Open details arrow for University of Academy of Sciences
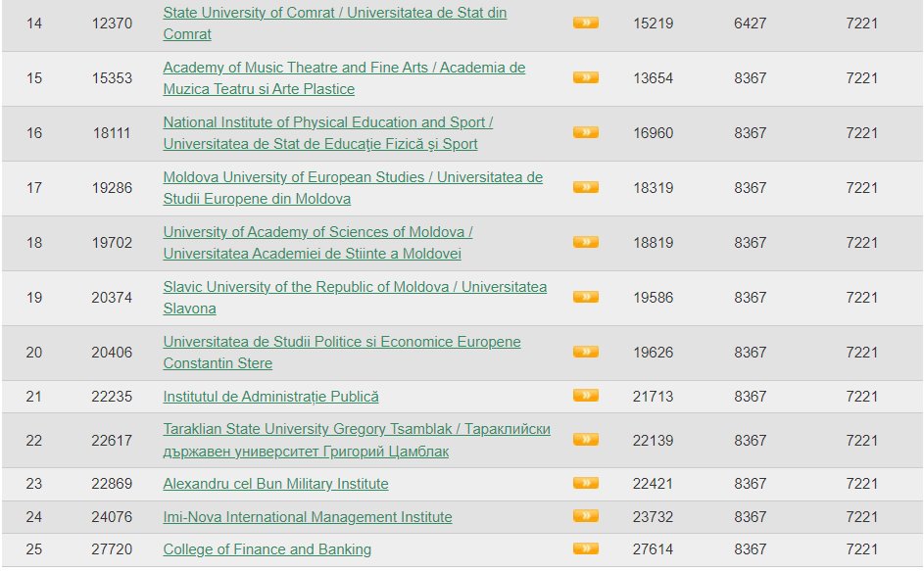This screenshot has height=571, width=924. click(586, 242)
